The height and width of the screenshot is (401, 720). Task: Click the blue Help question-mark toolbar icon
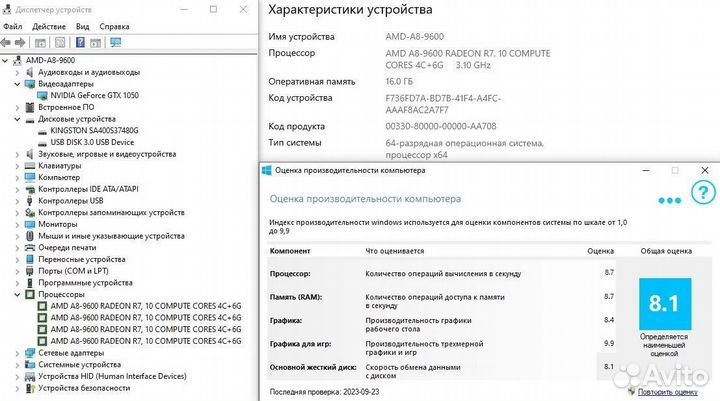pos(80,43)
